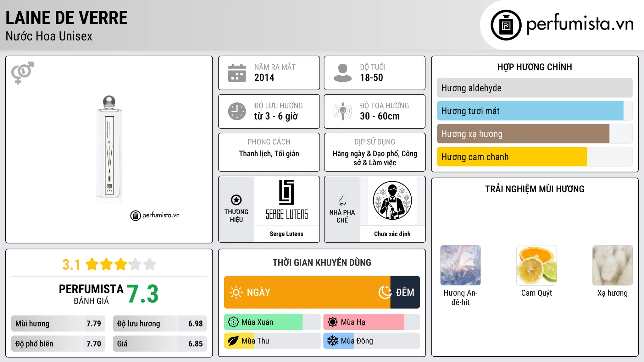Click the Mùa Hạ season bar

372,322
